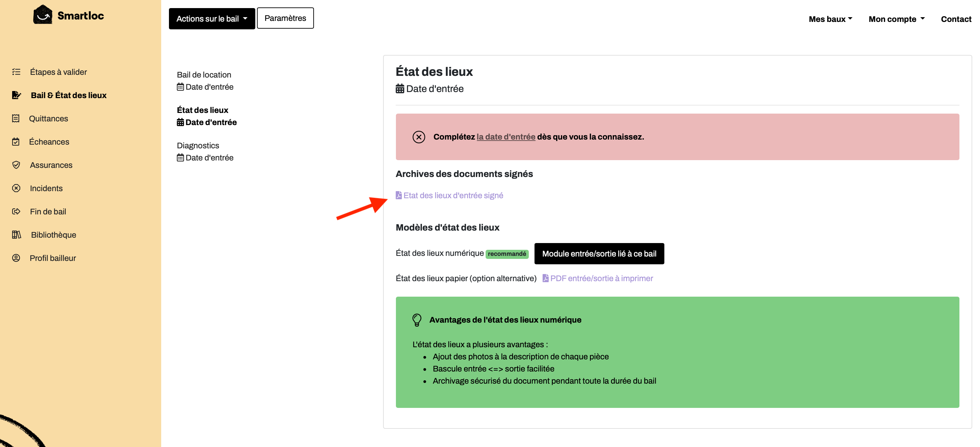980x447 pixels.
Task: Click the Smartloc brand name
Action: (x=81, y=15)
